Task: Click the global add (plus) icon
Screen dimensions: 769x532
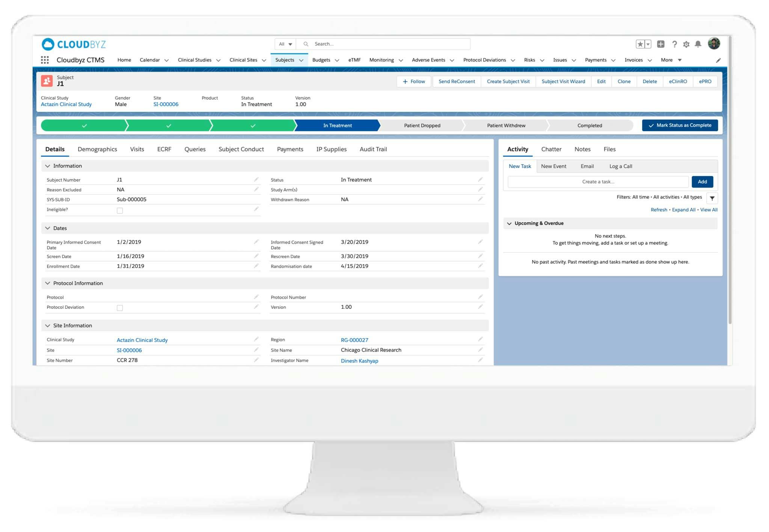Action: tap(661, 44)
